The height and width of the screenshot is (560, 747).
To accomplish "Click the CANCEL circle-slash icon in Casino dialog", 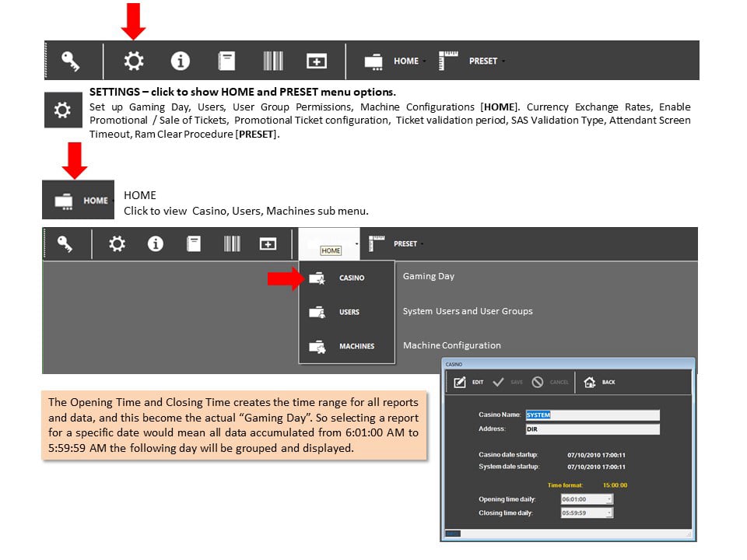I will tap(538, 382).
